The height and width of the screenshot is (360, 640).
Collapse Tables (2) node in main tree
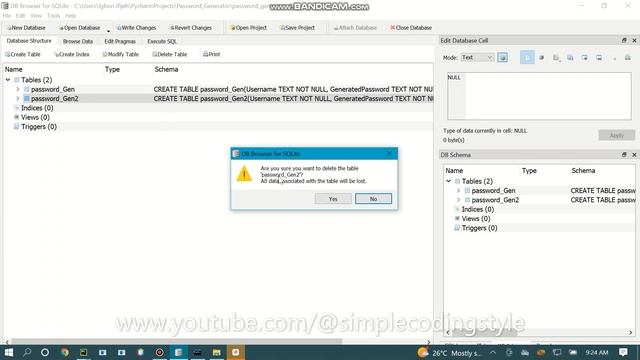8,80
